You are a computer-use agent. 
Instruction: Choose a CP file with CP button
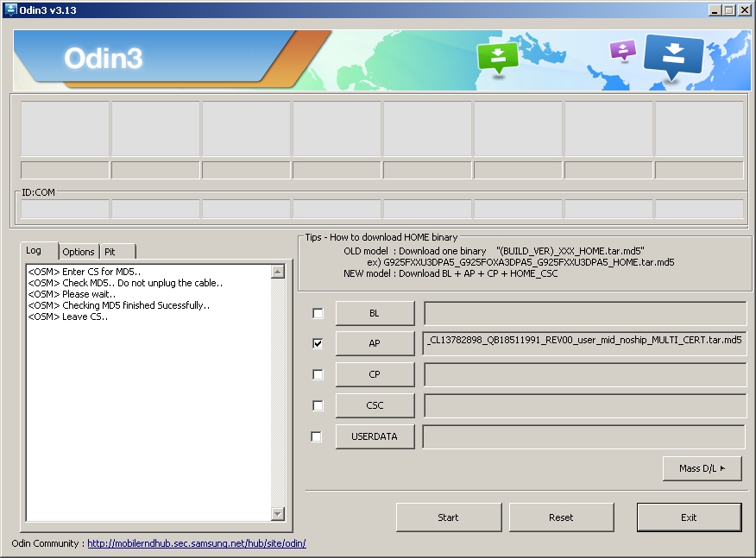coord(375,374)
